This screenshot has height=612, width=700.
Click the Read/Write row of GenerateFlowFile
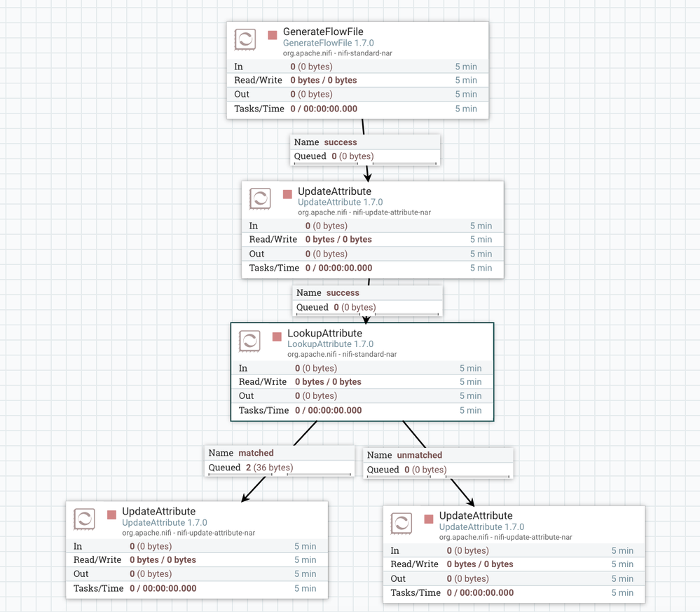coord(357,81)
